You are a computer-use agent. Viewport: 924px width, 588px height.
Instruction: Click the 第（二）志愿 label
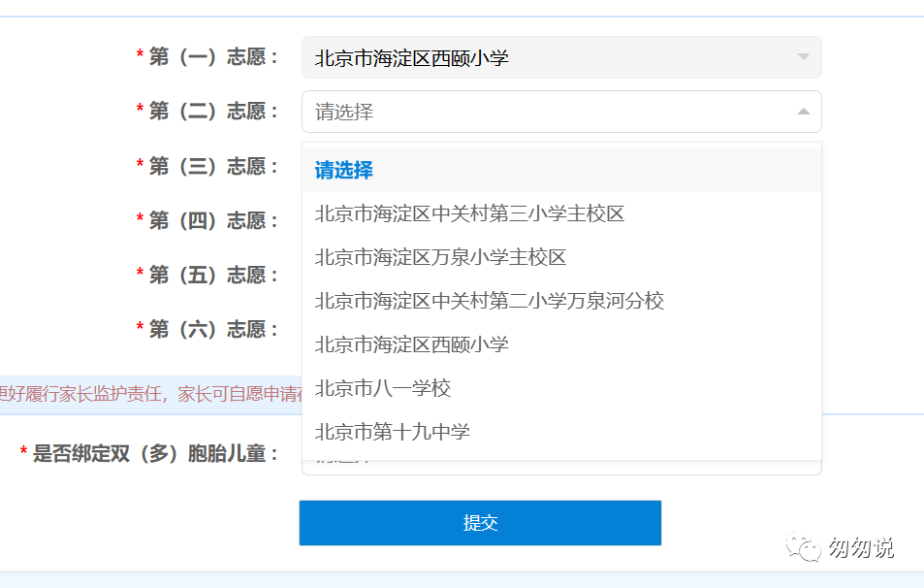coord(212,111)
